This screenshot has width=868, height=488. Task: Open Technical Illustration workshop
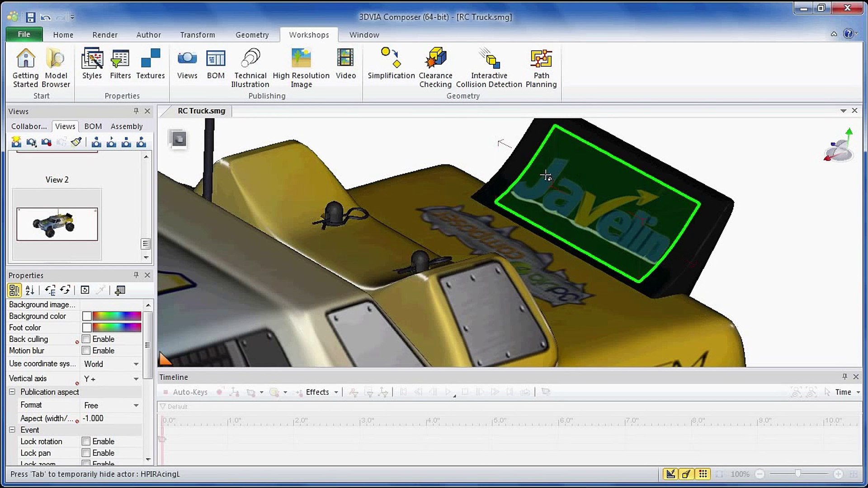pos(250,68)
